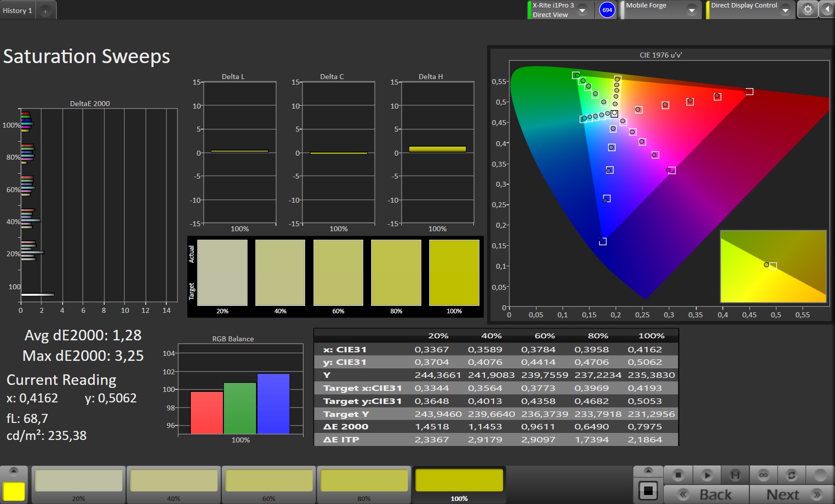
Task: Select the 60% saturation patch in bottom strip
Action: (269, 481)
